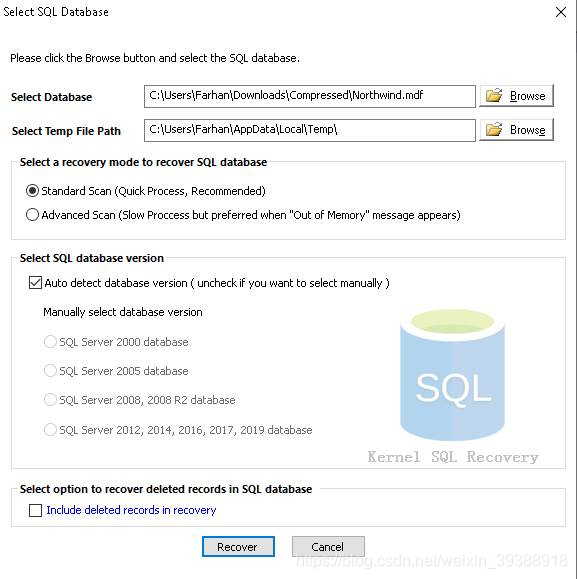Choose the Advanced Scan recovery mode

click(32, 215)
